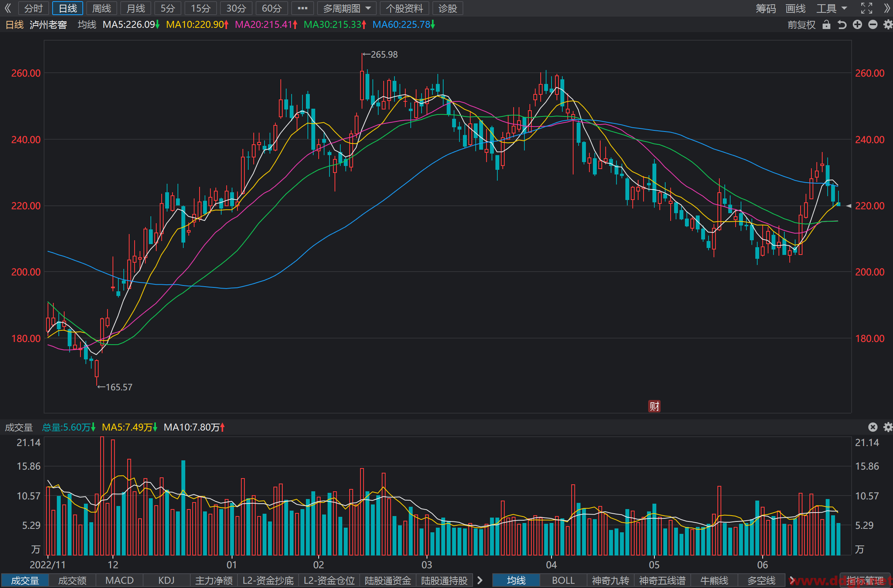Close the 成交量 volume panel
This screenshot has height=588, width=893.
(873, 427)
